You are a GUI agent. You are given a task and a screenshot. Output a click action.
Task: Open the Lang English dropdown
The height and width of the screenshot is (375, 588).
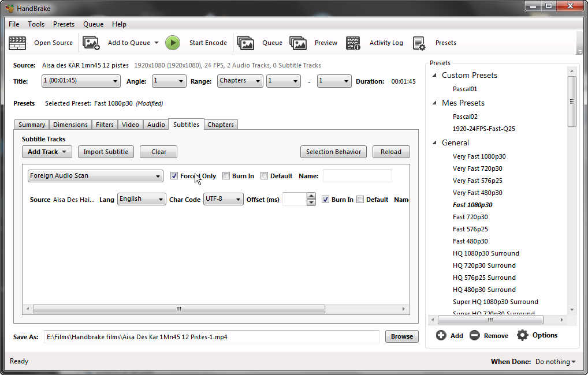[x=142, y=199]
